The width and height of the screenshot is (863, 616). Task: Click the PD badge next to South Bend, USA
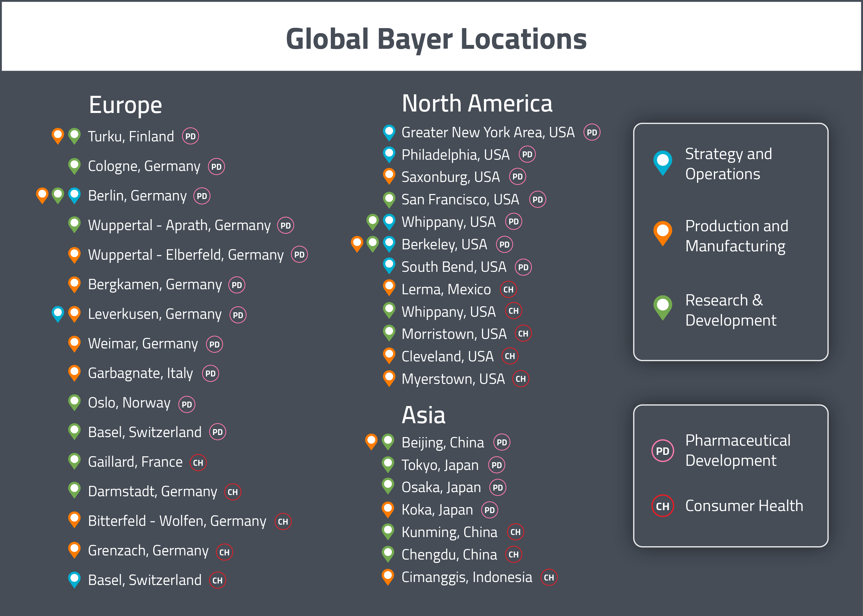pos(524,267)
